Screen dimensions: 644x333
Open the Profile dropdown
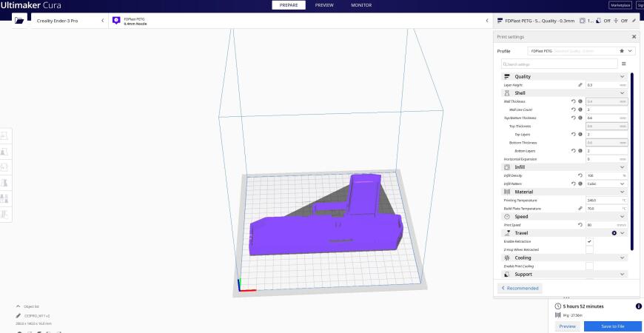point(581,51)
